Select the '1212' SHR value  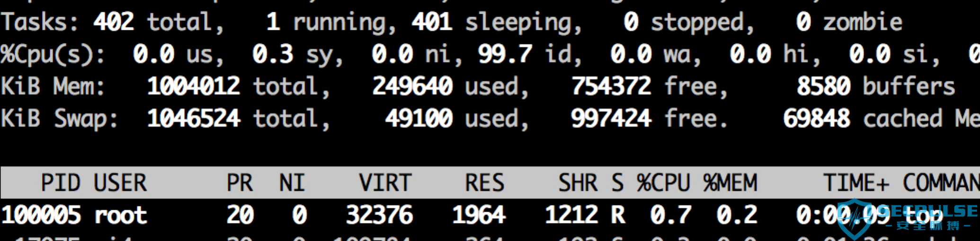571,215
